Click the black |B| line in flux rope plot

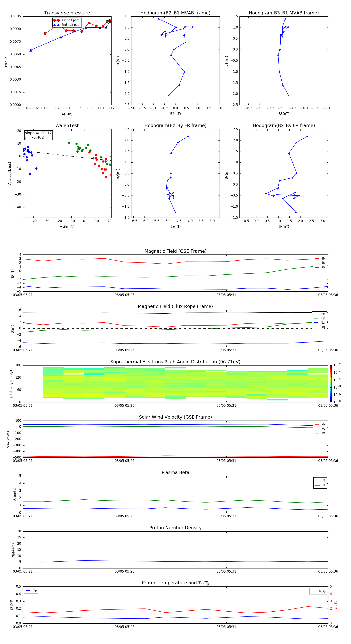click(x=175, y=313)
